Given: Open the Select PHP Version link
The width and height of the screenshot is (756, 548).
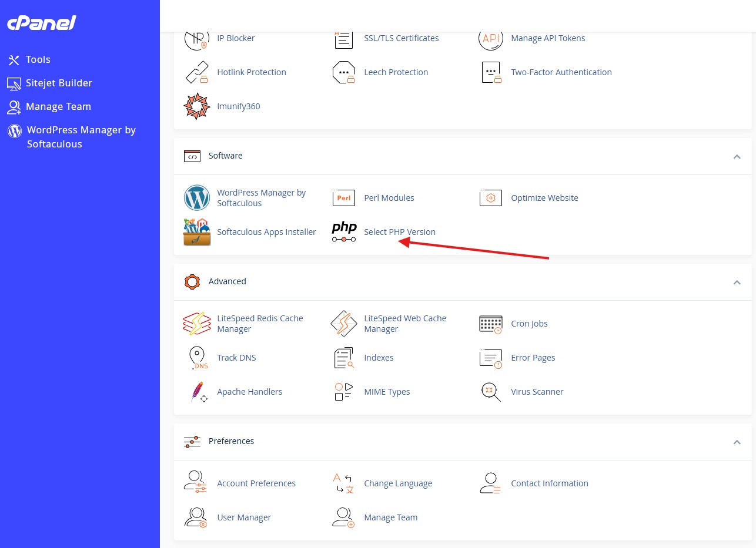Looking at the screenshot, I should pyautogui.click(x=400, y=232).
